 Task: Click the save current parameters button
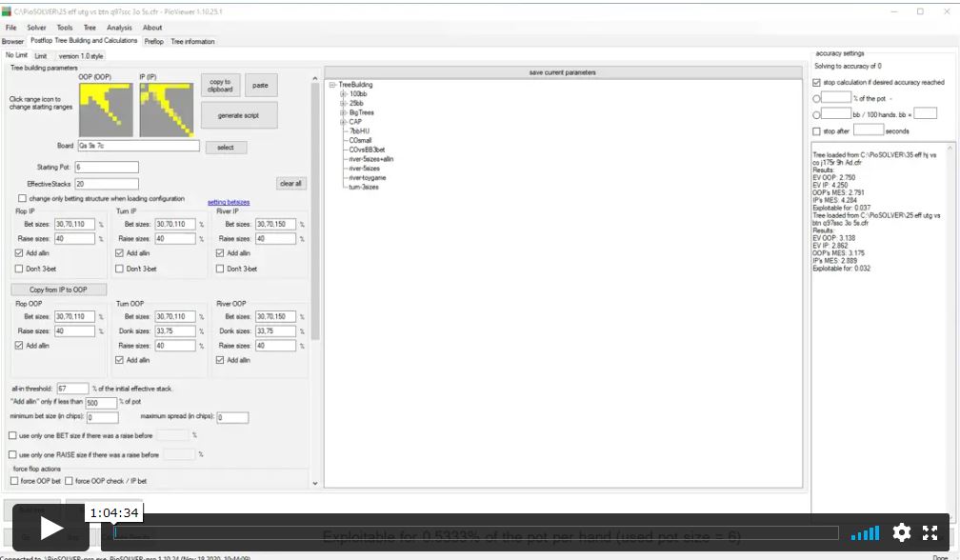tap(563, 72)
